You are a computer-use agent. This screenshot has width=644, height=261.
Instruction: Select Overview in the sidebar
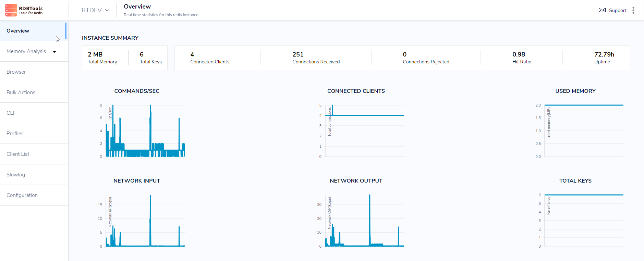coord(18,31)
